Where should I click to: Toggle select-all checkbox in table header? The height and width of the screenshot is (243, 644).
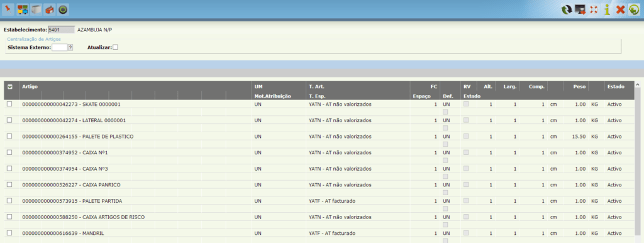click(10, 87)
